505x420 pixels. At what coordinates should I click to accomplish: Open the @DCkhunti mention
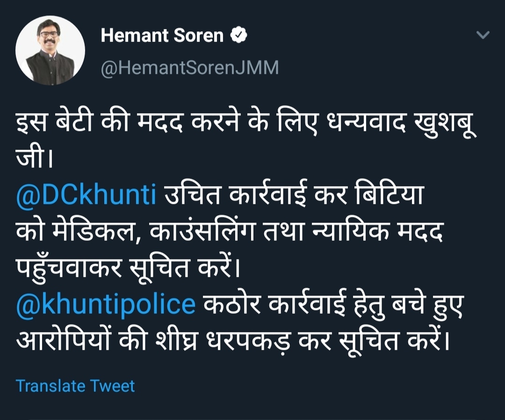click(x=87, y=195)
